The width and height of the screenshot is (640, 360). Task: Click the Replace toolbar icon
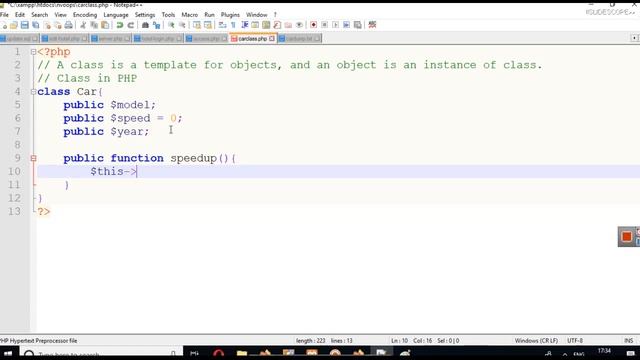(156, 25)
